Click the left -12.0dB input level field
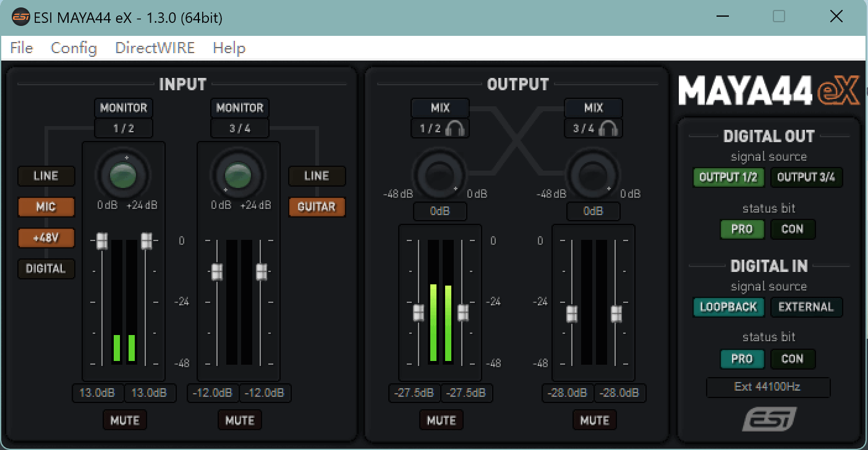Viewport: 868px width, 450px height. pyautogui.click(x=213, y=393)
